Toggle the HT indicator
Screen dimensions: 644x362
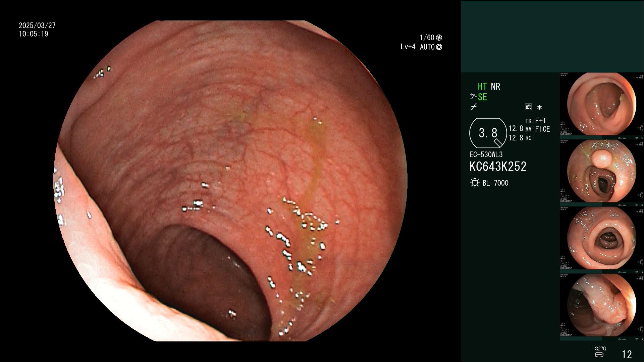[x=482, y=86]
